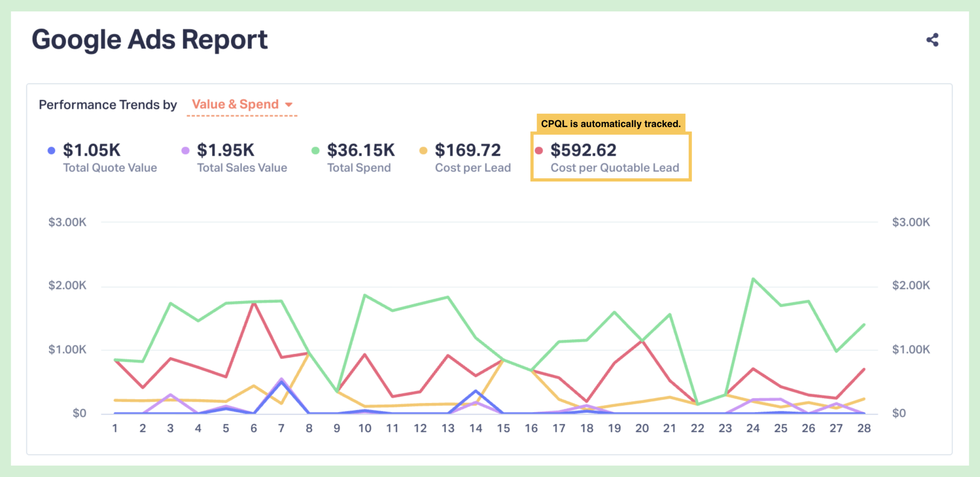Click the green spend peak at day 24
This screenshot has height=477, width=980.
(x=753, y=279)
